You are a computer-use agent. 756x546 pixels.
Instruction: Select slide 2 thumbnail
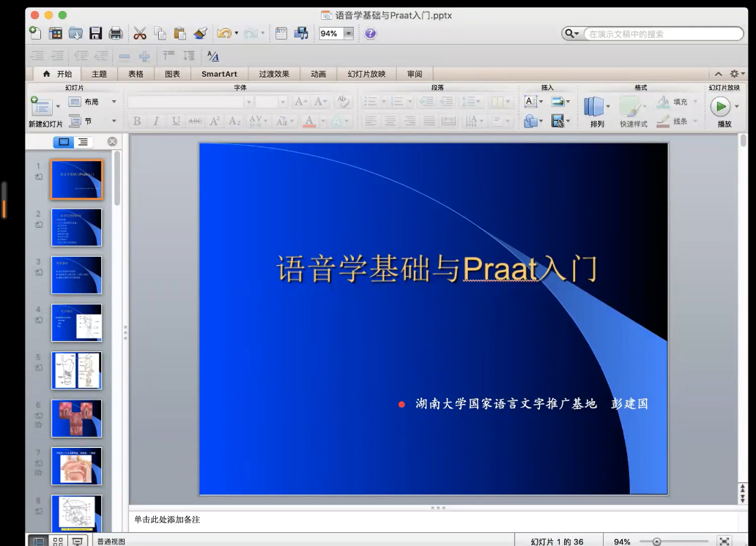coord(77,228)
